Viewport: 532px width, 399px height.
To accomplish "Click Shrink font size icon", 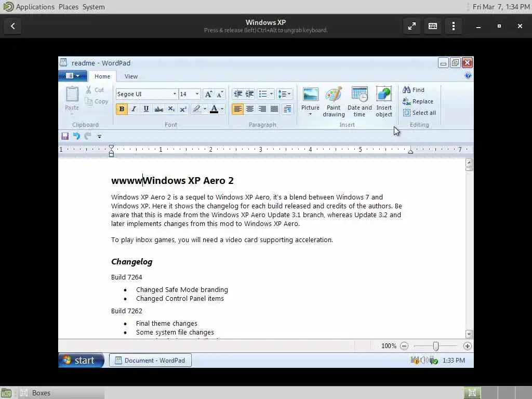I will click(x=220, y=94).
